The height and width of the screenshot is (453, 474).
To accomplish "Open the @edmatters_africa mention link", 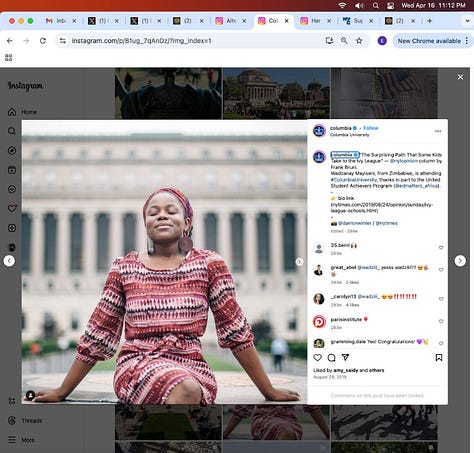I will (x=416, y=186).
